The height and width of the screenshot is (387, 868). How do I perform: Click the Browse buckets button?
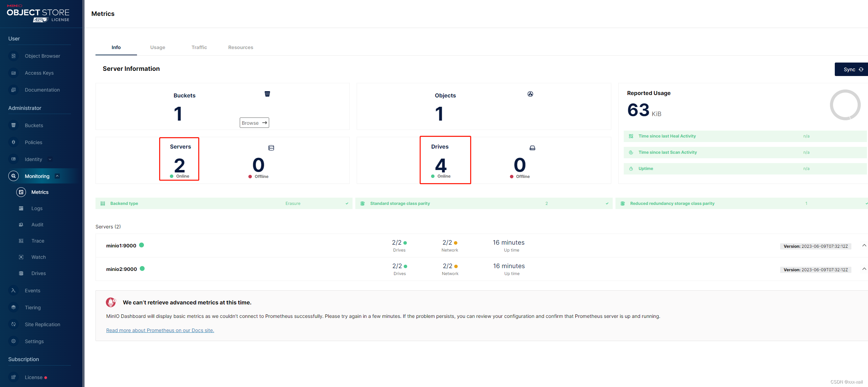pos(254,123)
